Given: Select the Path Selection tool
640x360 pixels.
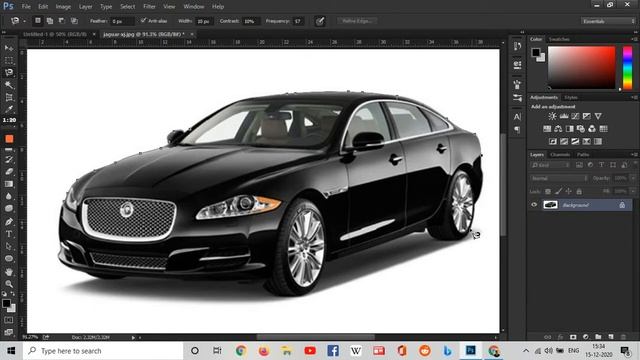Looking at the screenshot, I should tap(9, 246).
